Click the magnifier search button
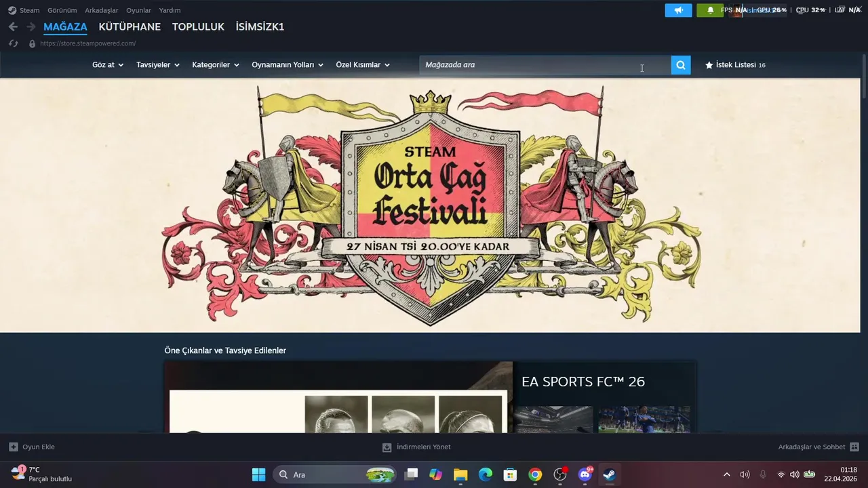Screen dimensions: 868x488 pos(681,65)
